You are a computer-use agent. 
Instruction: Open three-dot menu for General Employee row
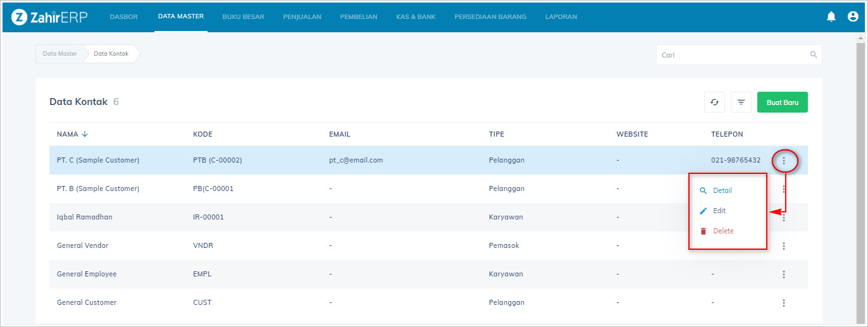click(784, 275)
